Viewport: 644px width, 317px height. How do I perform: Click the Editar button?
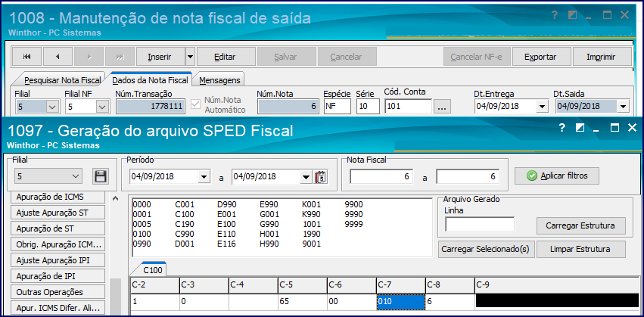click(x=226, y=57)
